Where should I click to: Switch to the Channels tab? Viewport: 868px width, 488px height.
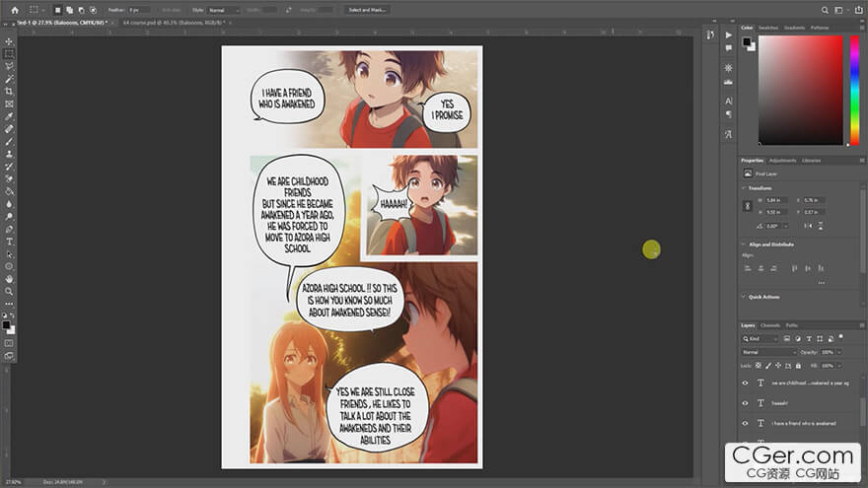tap(769, 325)
